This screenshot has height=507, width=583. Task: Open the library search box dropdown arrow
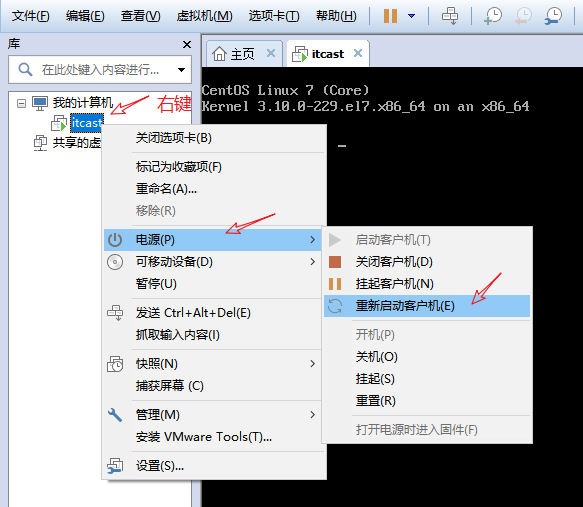click(x=181, y=70)
